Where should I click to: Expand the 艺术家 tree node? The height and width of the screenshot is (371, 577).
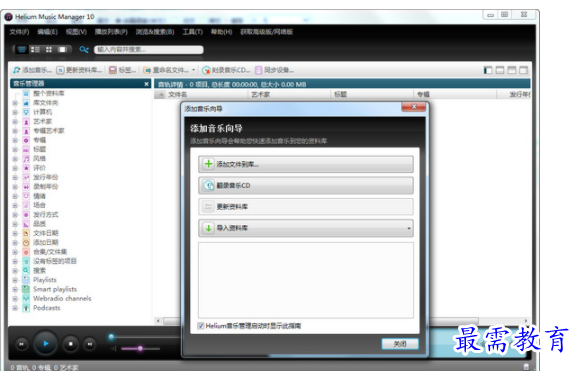pyautogui.click(x=15, y=121)
